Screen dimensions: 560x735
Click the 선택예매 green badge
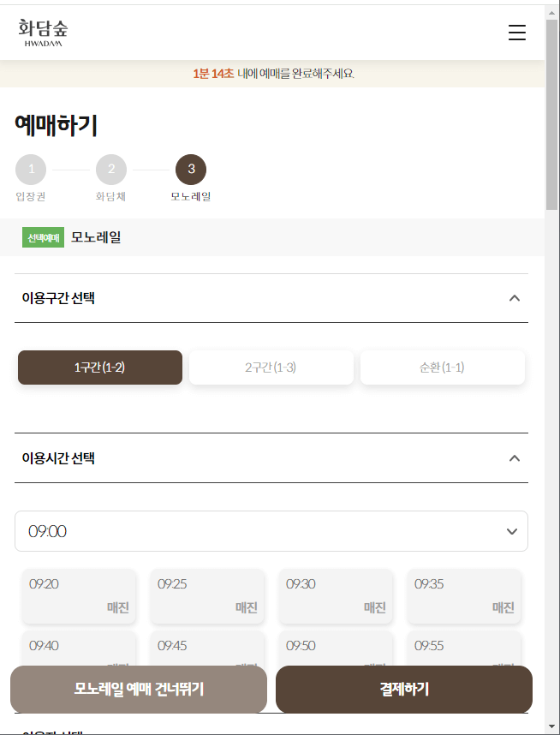pyautogui.click(x=43, y=237)
